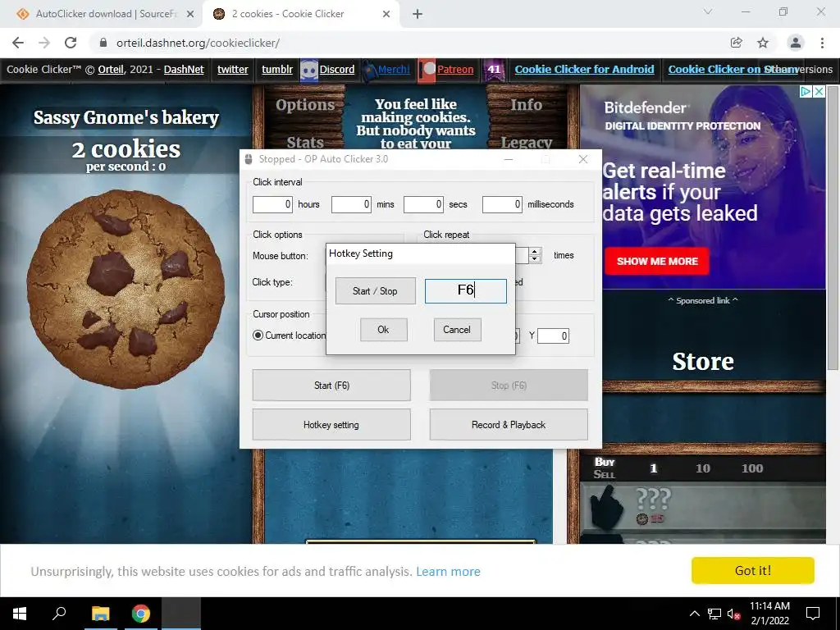
Task: Open twitter link
Action: [x=232, y=69]
